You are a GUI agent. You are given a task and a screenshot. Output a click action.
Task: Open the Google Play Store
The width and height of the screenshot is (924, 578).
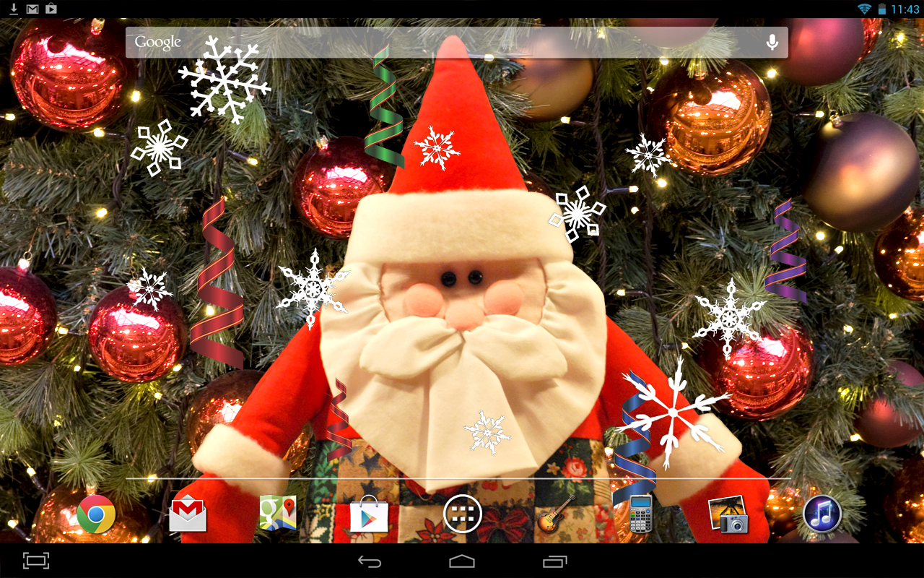pyautogui.click(x=369, y=514)
